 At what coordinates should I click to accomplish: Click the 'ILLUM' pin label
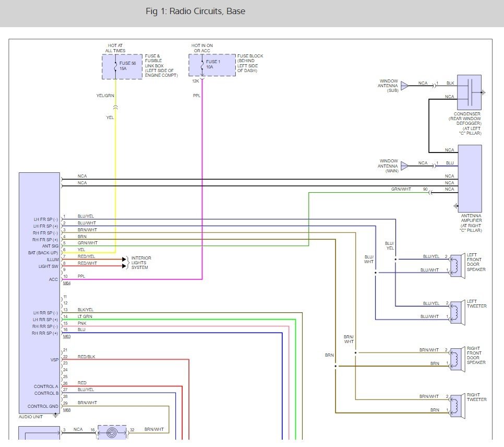coord(53,260)
